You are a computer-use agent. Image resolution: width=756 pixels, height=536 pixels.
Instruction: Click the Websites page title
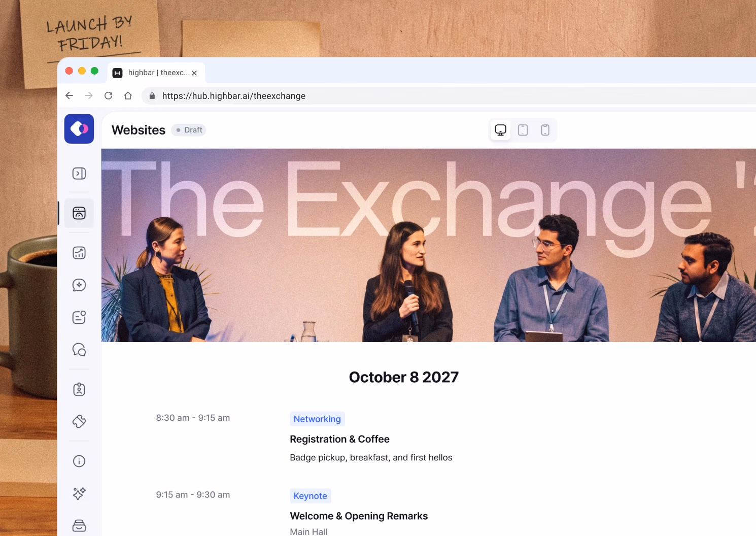tap(139, 130)
